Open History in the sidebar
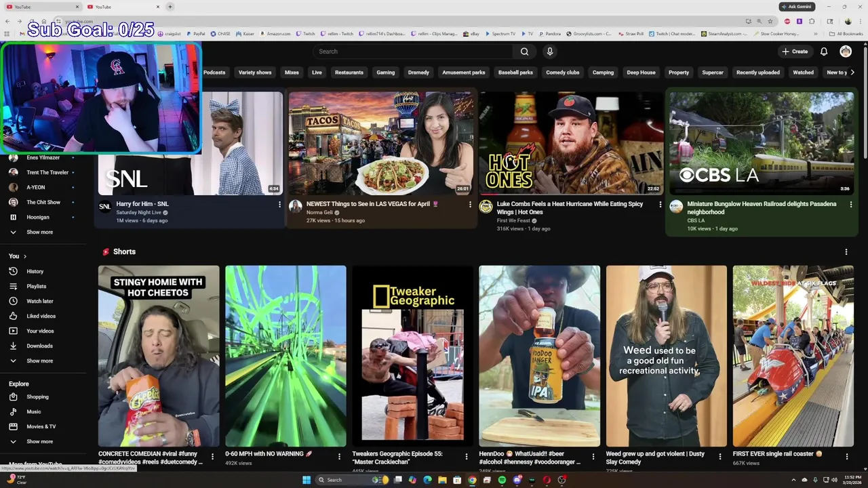The width and height of the screenshot is (868, 488). click(43, 271)
